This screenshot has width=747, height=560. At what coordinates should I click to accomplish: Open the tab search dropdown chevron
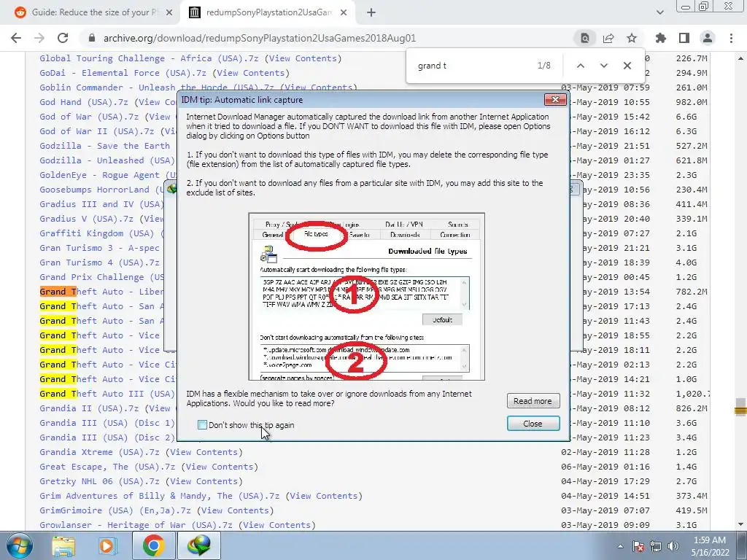pos(659,12)
